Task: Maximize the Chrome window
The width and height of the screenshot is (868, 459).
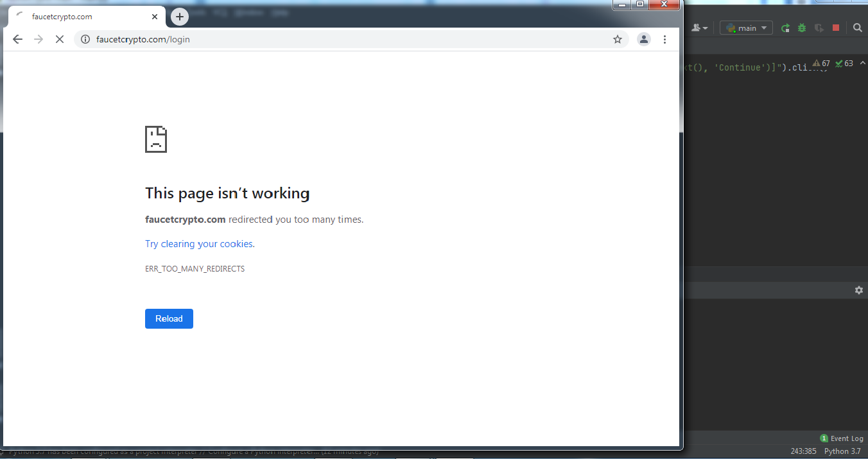Action: [640, 4]
